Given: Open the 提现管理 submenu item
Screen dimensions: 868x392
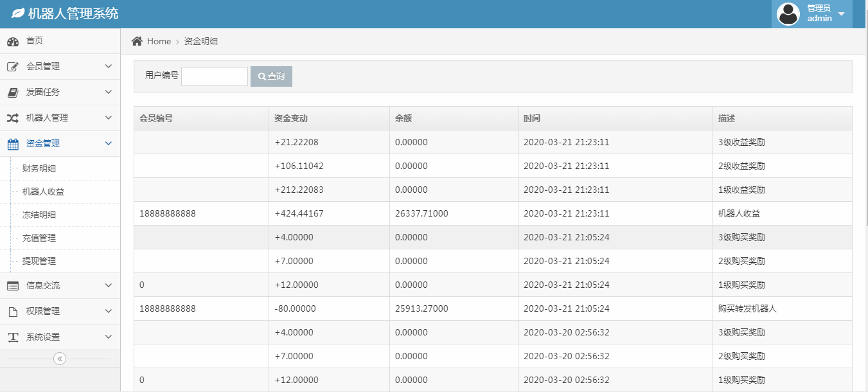Looking at the screenshot, I should point(39,261).
